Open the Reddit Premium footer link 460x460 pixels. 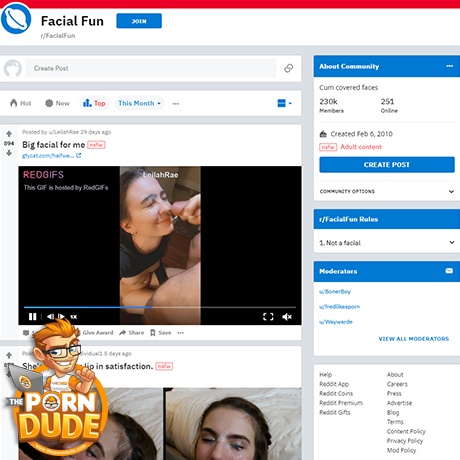[341, 403]
